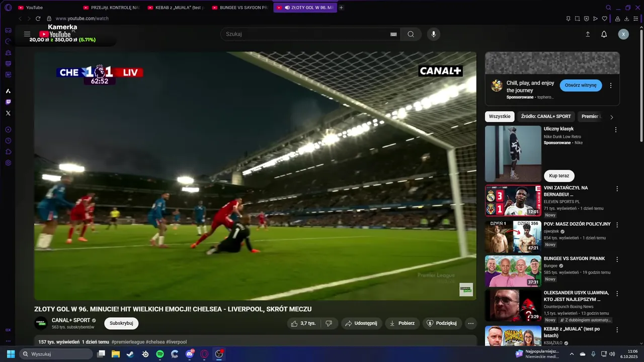Open Spotify from the taskbar
644x362 pixels.
click(x=160, y=354)
